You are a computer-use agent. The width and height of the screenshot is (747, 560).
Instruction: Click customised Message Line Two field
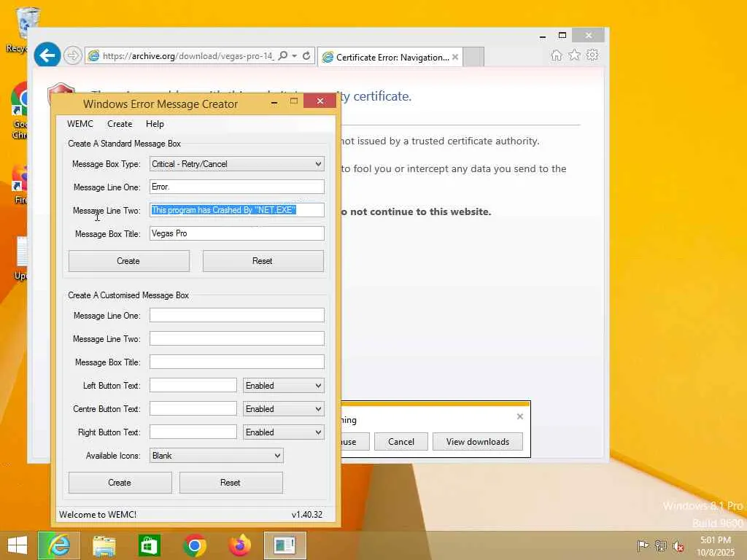(x=237, y=338)
